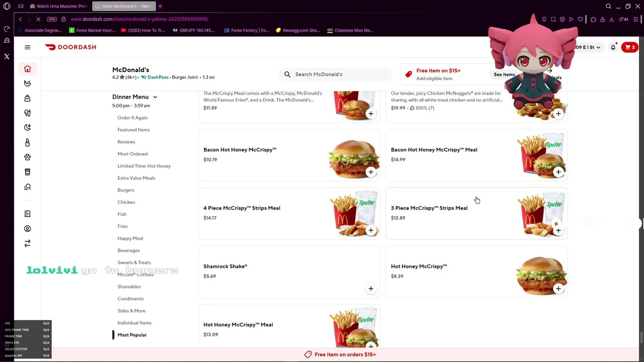Jump to Limited Time: Hot Honey section
Viewport: 644px width, 362px height.
(144, 166)
